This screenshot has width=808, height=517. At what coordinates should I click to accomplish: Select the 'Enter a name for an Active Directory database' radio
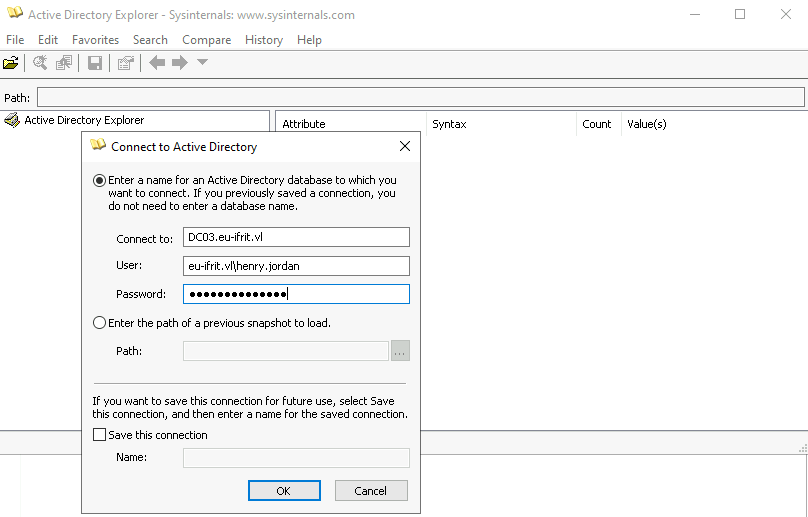click(99, 180)
